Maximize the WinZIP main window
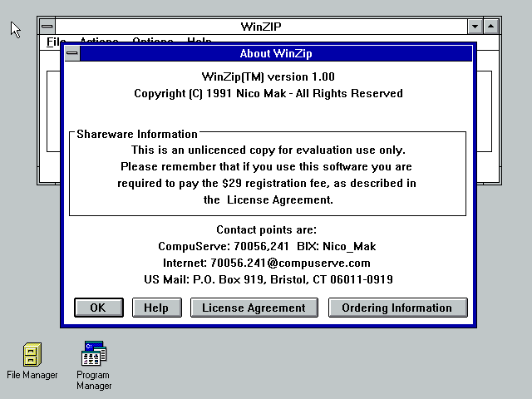Screen dimensions: 532x399 pyautogui.click(x=491, y=27)
